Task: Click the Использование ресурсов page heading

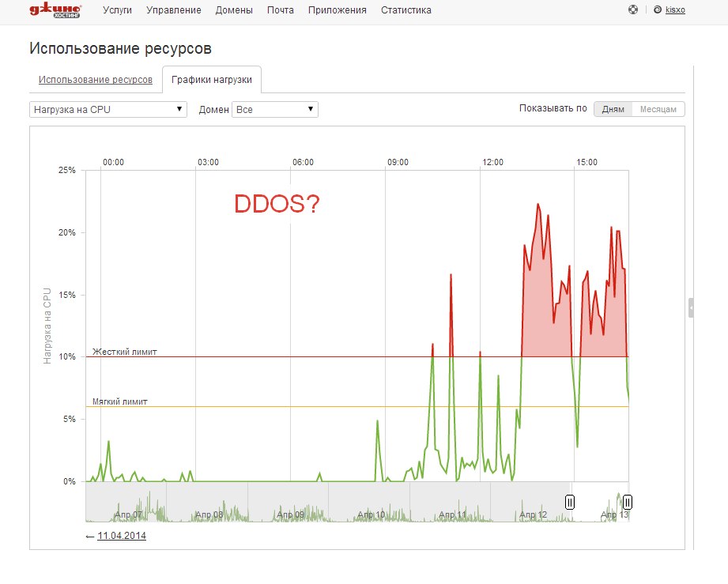Action: point(120,48)
